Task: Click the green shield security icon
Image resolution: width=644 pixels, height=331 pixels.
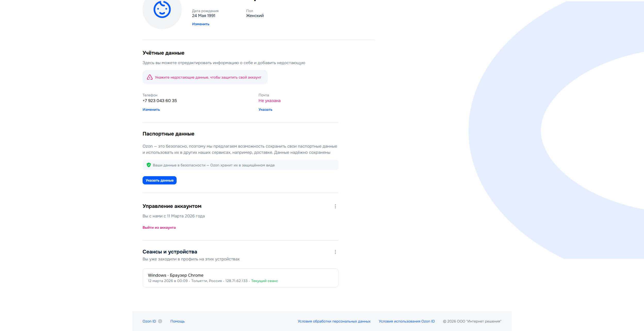Action: [x=149, y=165]
